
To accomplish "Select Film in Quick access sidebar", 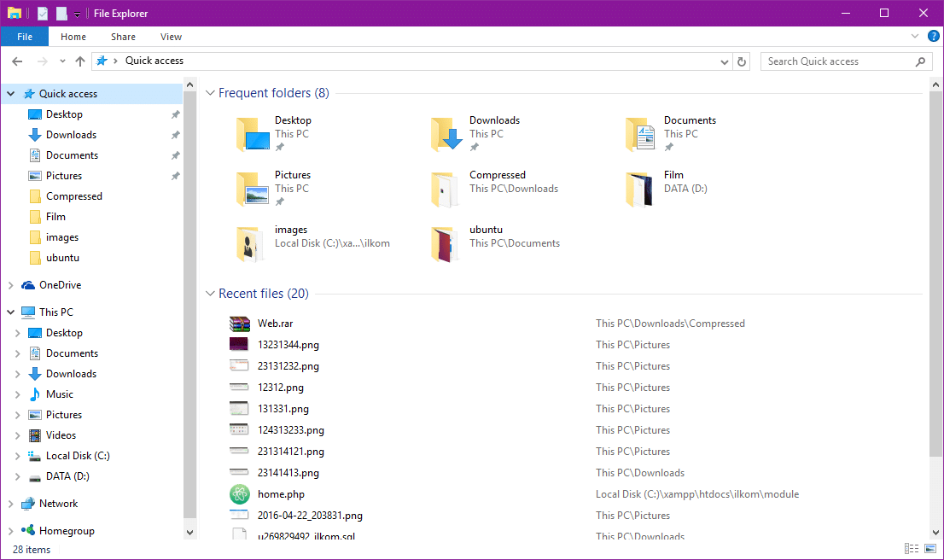I will coord(55,217).
